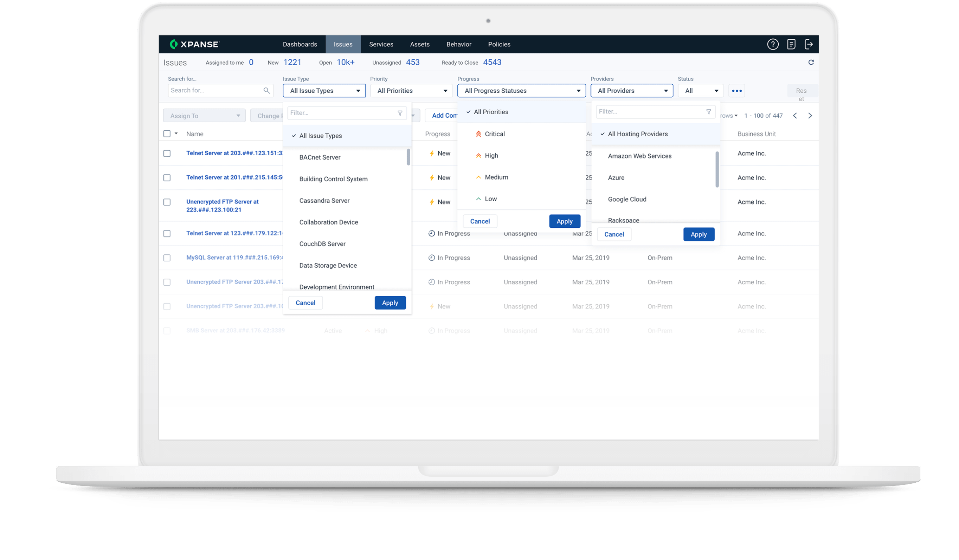Check the select-all checkbox in table header

click(x=167, y=134)
